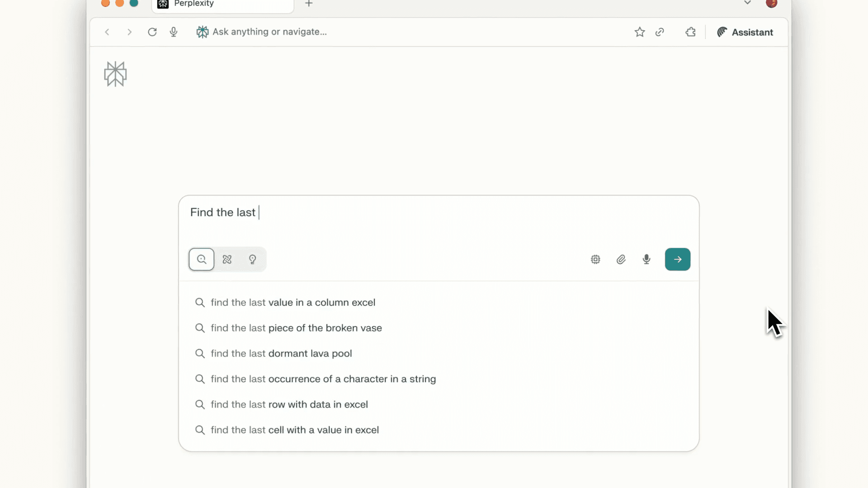This screenshot has width=868, height=488.
Task: Go back with the browser back arrow
Action: [107, 32]
